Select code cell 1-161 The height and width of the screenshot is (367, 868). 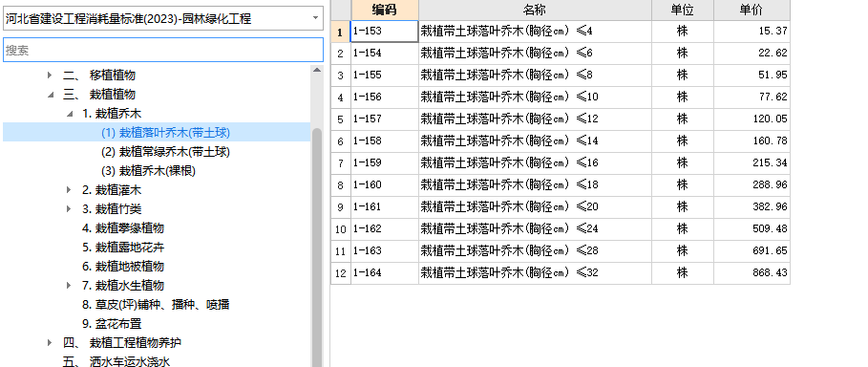click(385, 206)
